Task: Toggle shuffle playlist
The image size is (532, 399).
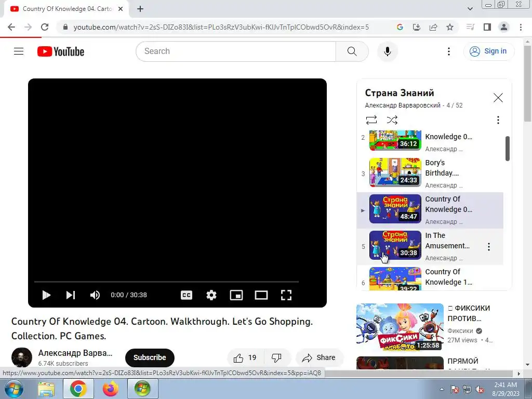Action: coord(392,120)
